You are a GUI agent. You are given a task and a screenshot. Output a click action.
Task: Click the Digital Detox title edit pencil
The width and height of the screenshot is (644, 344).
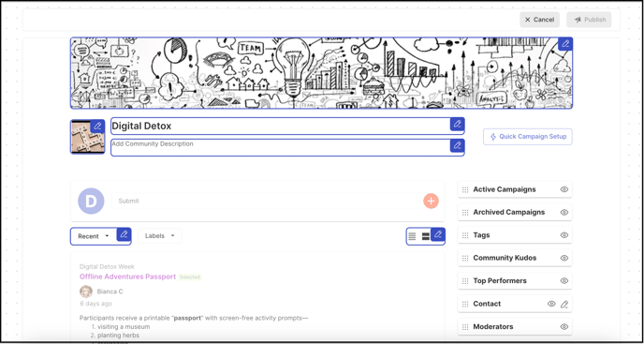tap(457, 125)
